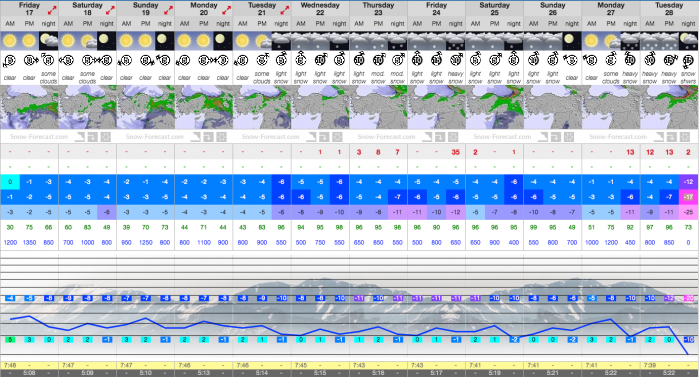Viewport: 700px width, 378px height.
Task: Select Tuesday 28 PM wind icon showing 15
Action: [669, 59]
